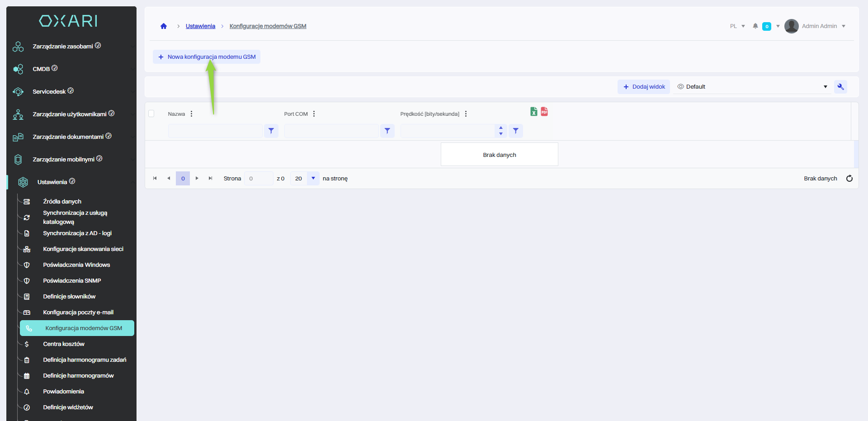Click the notifications bell icon

[755, 26]
